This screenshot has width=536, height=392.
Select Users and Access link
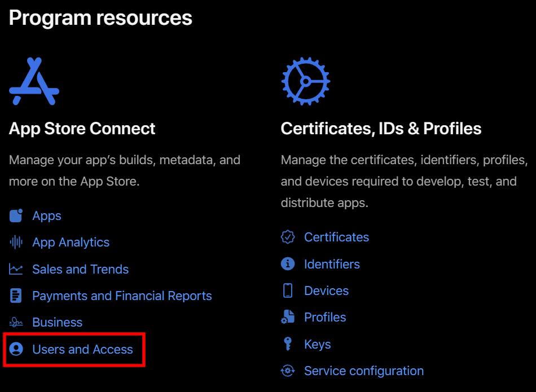click(x=83, y=349)
